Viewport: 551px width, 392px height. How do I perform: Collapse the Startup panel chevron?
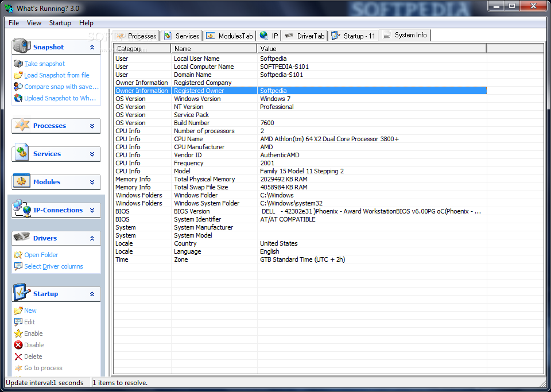click(x=92, y=294)
